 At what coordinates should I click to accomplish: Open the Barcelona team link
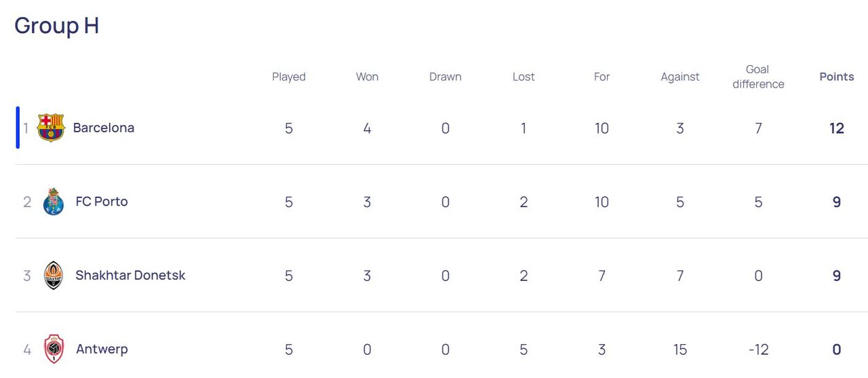click(104, 128)
